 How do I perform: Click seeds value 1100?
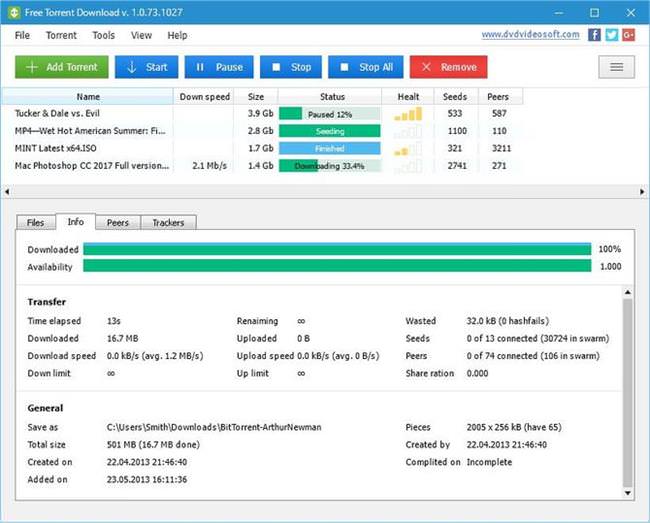(x=457, y=131)
